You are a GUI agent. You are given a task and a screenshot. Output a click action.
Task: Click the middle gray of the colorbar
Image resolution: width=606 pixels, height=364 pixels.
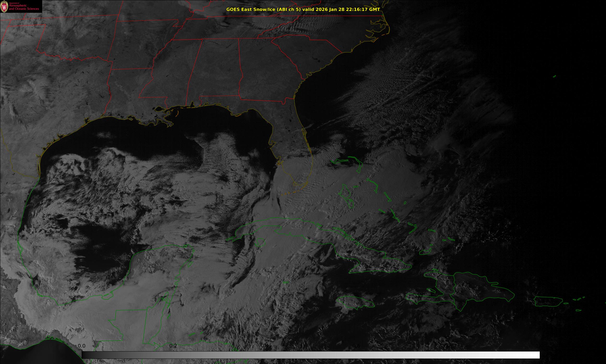pos(310,355)
